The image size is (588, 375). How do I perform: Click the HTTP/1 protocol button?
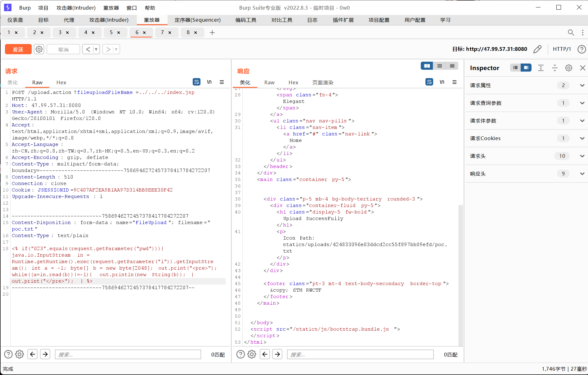[x=562, y=49]
